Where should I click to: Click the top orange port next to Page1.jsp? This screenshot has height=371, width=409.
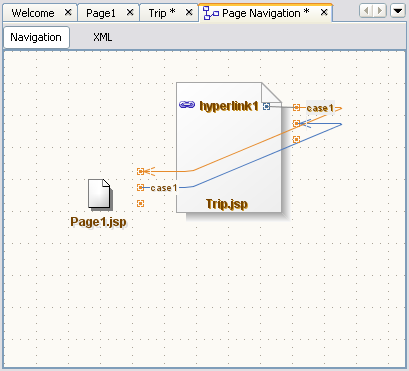pyautogui.click(x=141, y=171)
